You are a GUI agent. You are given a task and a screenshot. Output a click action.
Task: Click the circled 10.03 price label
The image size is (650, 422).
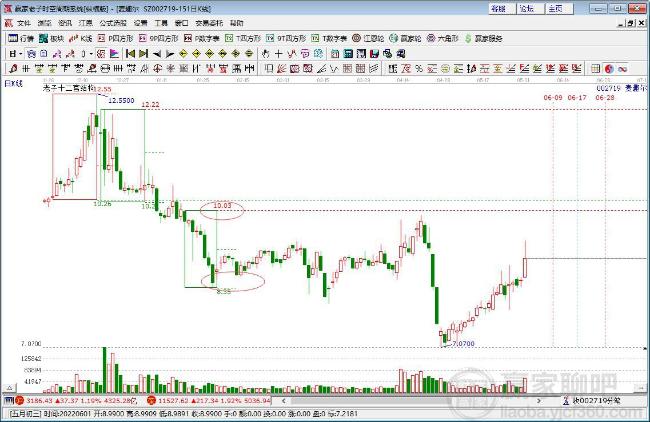point(222,206)
